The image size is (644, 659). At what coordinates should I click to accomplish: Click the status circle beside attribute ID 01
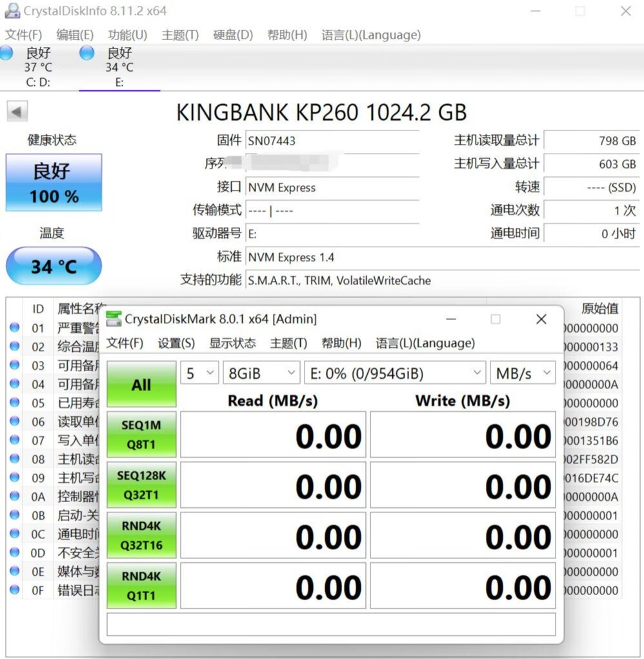pos(14,328)
